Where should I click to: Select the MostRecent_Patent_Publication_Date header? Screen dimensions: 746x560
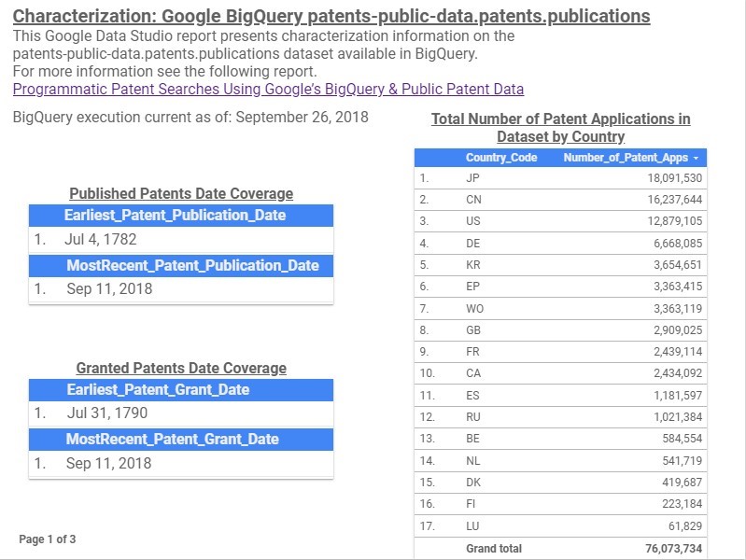(x=192, y=265)
